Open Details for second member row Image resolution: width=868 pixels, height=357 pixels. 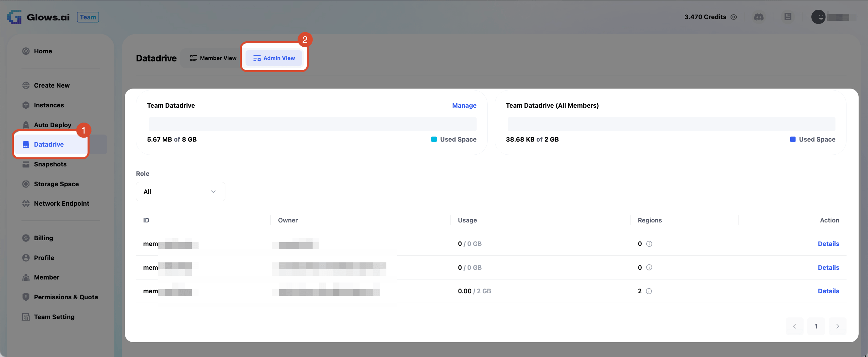point(828,267)
